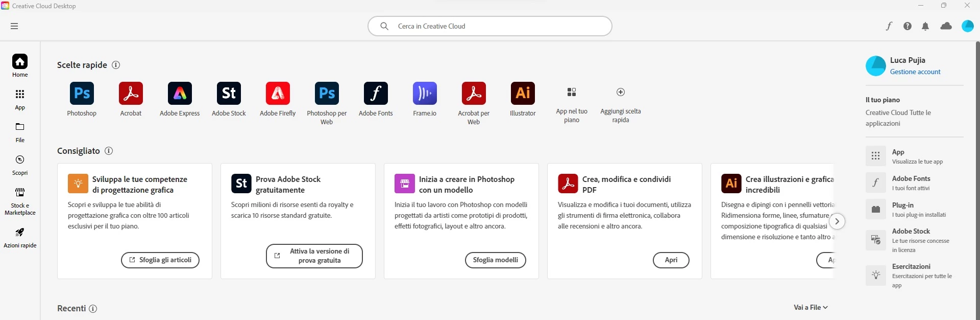Click the Cerca in Creative Cloud field
This screenshot has height=320, width=980.
click(x=490, y=26)
